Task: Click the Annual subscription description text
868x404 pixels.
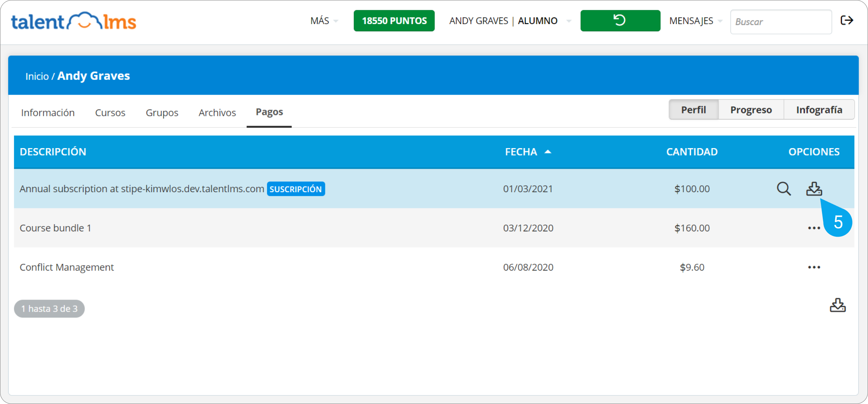Action: click(x=142, y=189)
